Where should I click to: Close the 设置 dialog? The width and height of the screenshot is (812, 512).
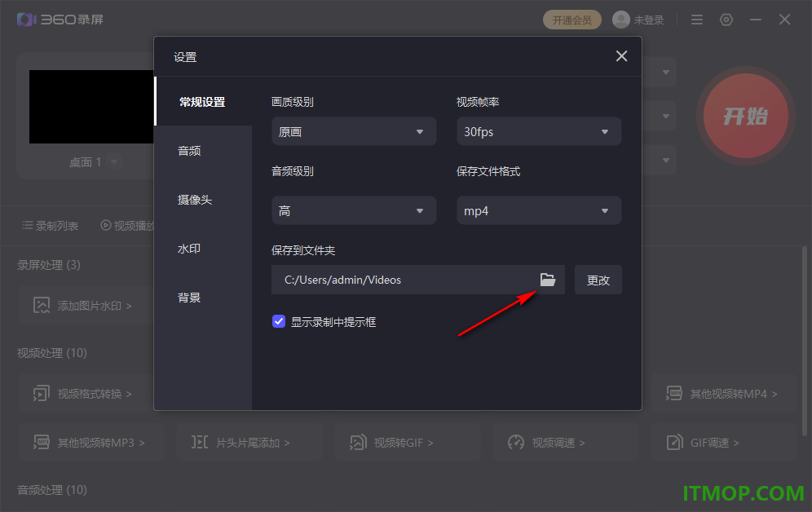[x=621, y=56]
